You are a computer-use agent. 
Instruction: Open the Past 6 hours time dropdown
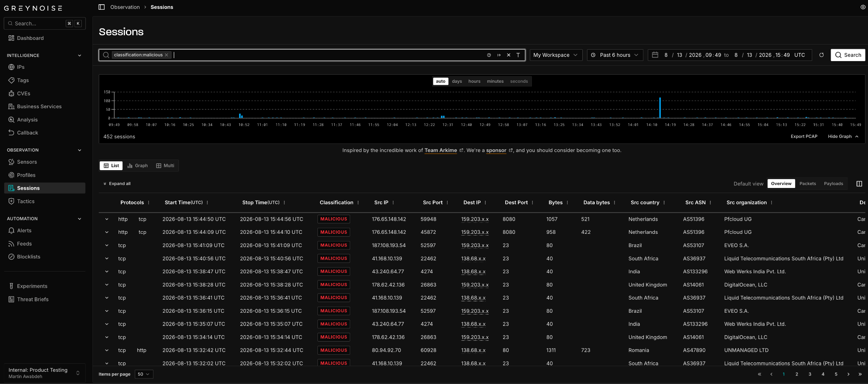(x=615, y=55)
